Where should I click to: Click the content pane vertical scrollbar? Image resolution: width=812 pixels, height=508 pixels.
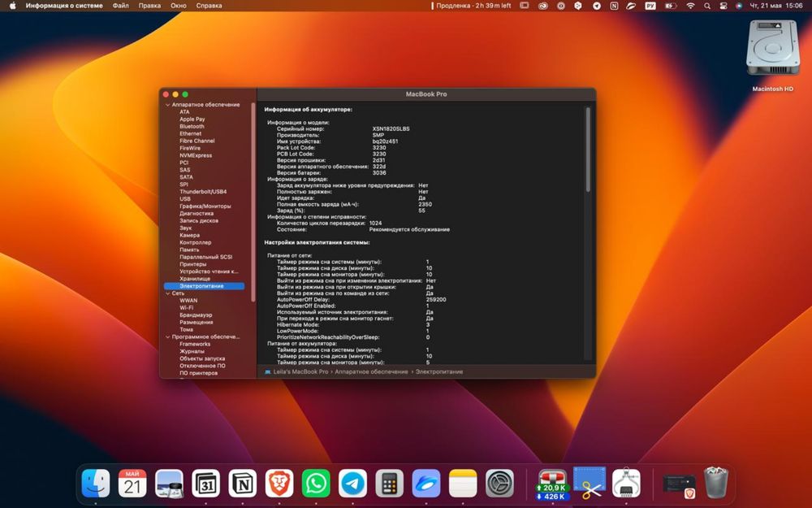click(588, 150)
